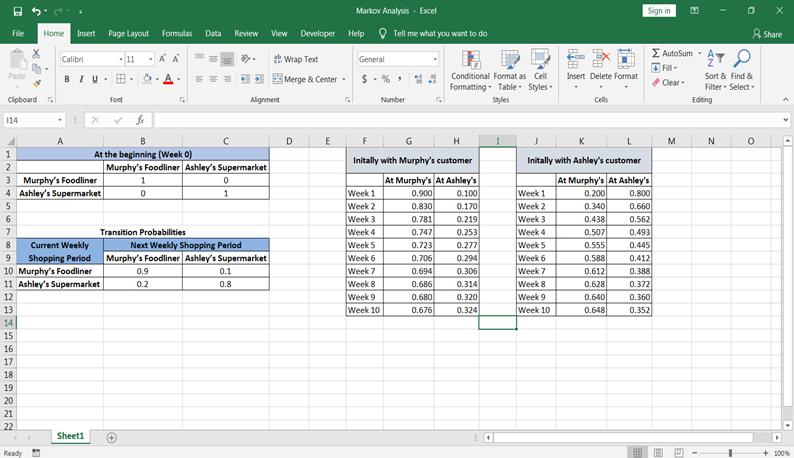Viewport: 794px width, 458px height.
Task: Open Conditional Formatting menu
Action: point(470,70)
